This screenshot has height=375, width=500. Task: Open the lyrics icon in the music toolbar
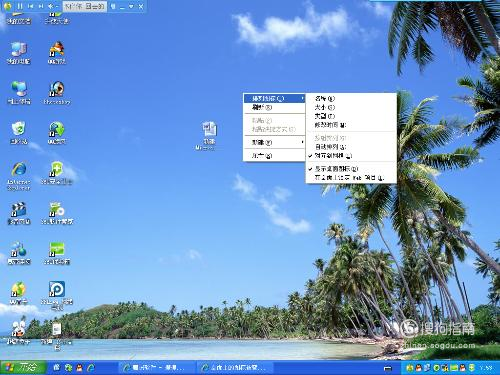pyautogui.click(x=113, y=6)
